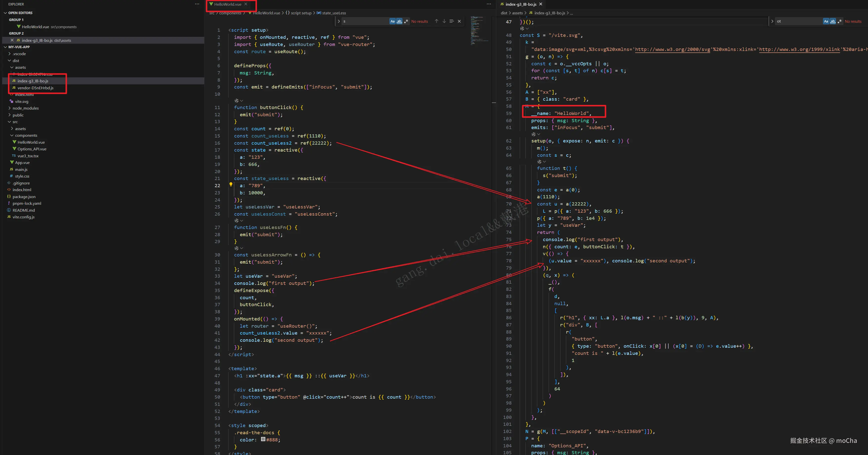Close the find widget in HelloWorld.vue editor
The width and height of the screenshot is (868, 455).
pyautogui.click(x=459, y=21)
